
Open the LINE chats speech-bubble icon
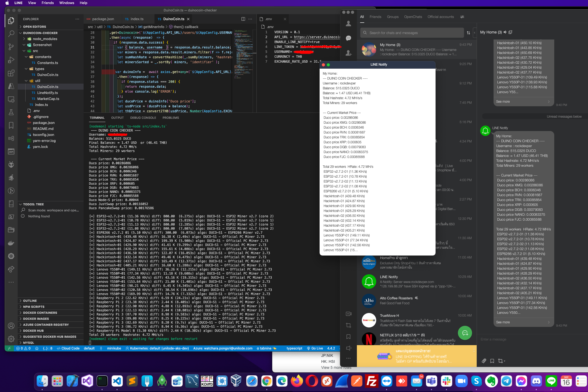[348, 38]
